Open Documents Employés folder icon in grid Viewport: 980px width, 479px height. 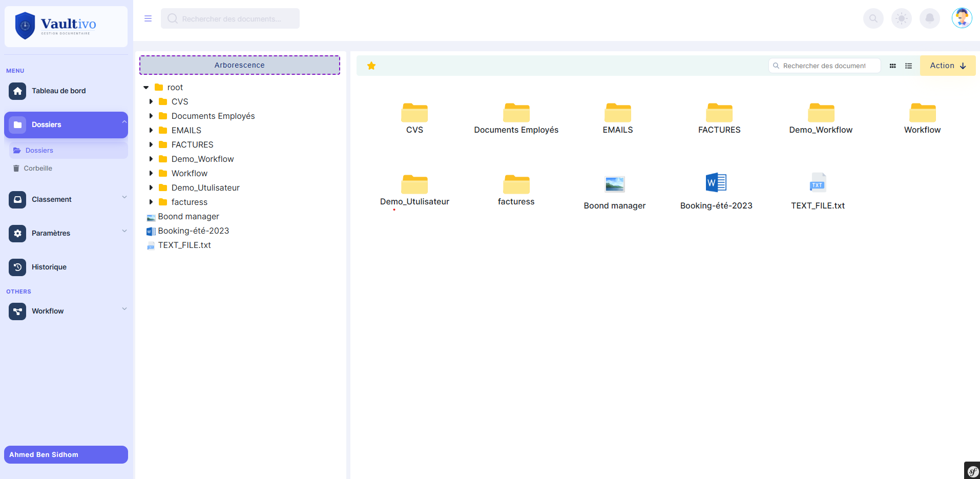(x=516, y=112)
